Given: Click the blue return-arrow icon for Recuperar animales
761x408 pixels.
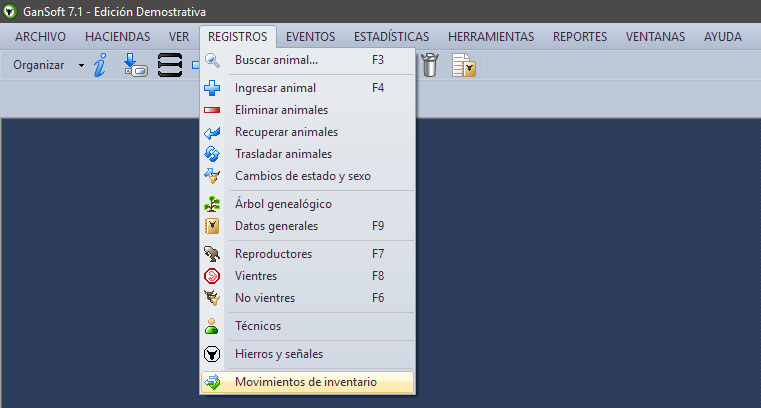Looking at the screenshot, I should coord(212,132).
